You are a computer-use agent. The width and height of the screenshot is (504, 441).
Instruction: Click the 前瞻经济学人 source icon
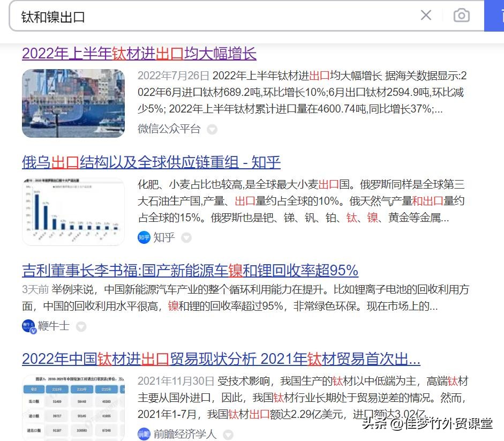(x=144, y=434)
